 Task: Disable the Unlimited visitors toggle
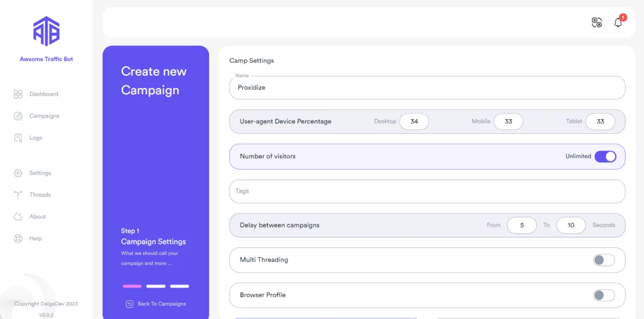point(605,156)
